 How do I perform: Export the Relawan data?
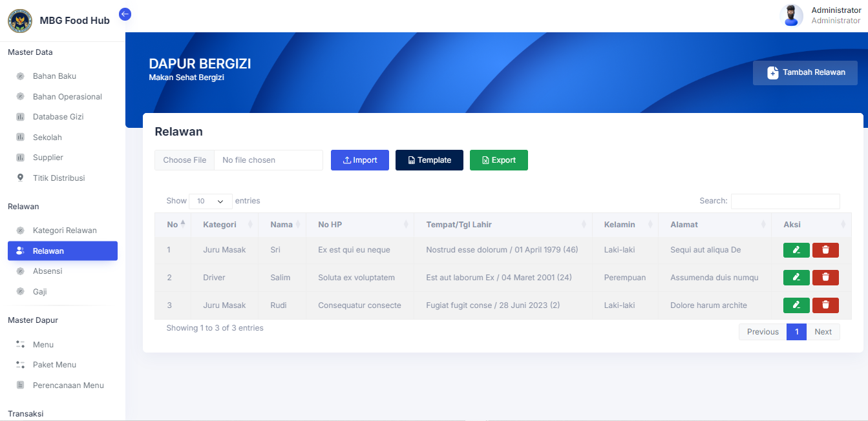(498, 159)
